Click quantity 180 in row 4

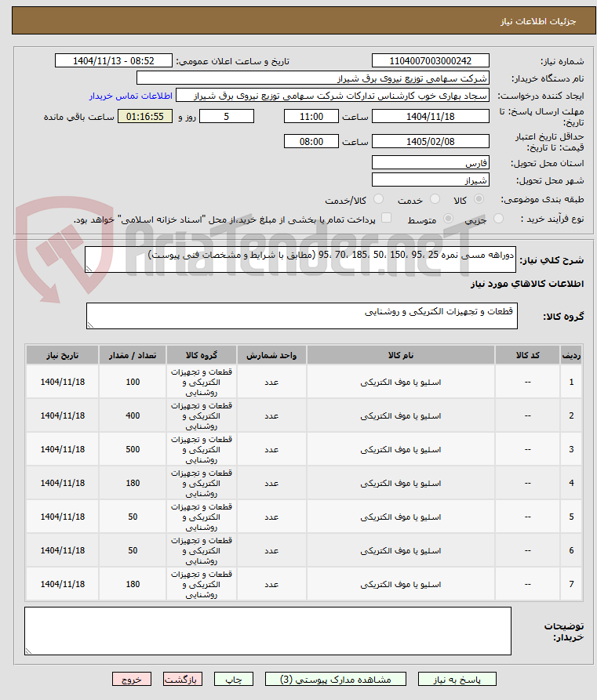(x=133, y=483)
